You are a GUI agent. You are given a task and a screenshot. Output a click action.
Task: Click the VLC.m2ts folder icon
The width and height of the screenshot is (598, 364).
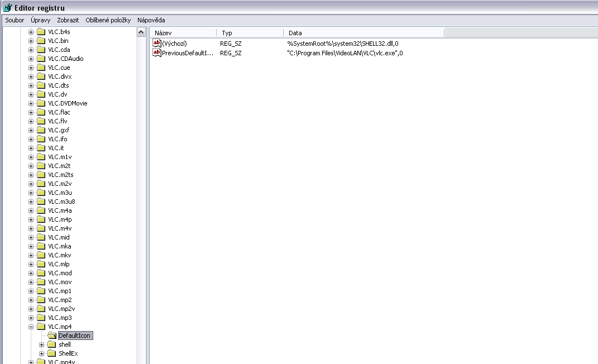pyautogui.click(x=41, y=175)
